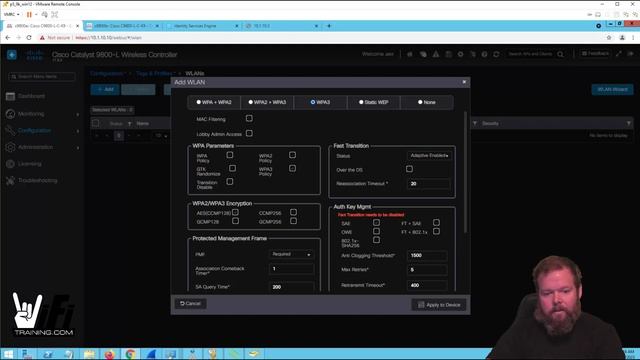Open the VMRC menu dropdown
Viewport: 640px width, 360px height.
click(x=11, y=14)
